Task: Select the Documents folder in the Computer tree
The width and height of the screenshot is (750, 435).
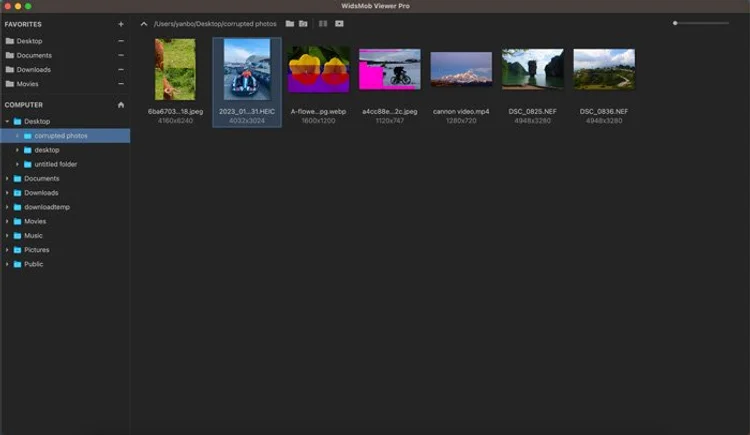Action: (x=42, y=178)
